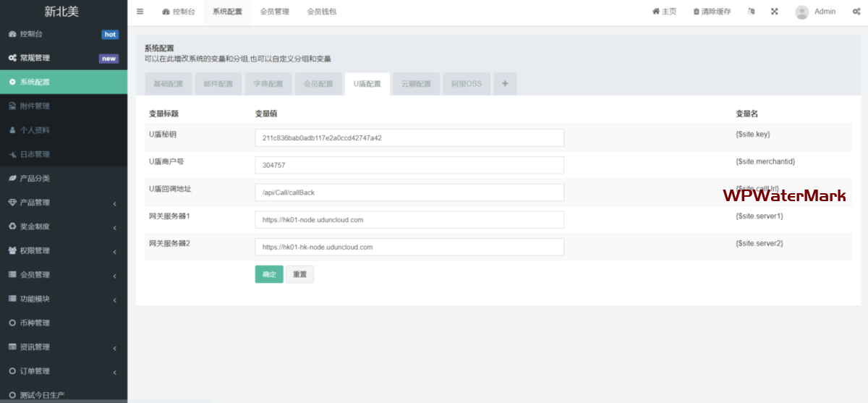Click the settings gears icon at top right

[x=856, y=12]
